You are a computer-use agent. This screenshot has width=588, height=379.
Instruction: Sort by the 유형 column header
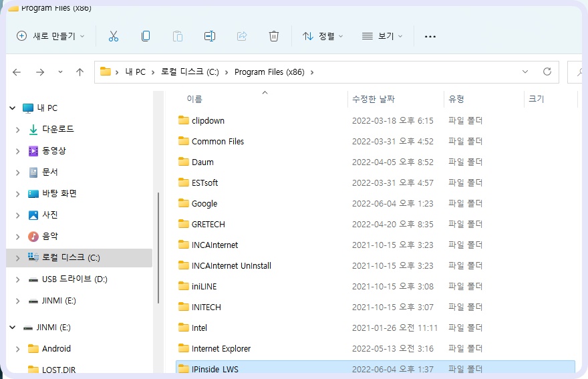pos(456,99)
